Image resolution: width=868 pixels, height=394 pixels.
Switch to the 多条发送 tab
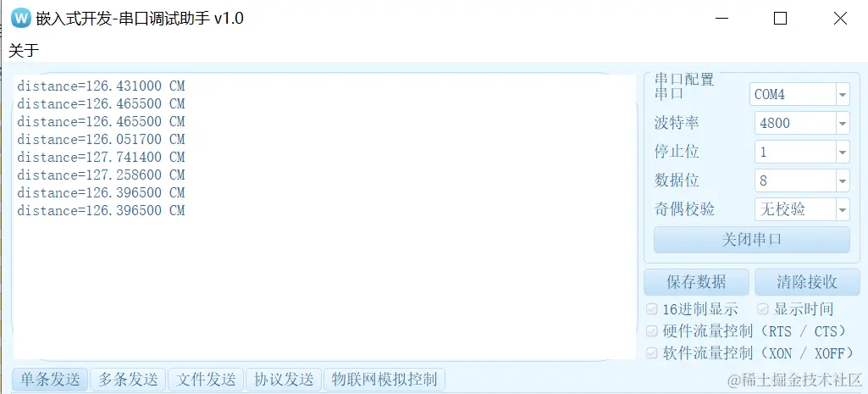point(128,380)
